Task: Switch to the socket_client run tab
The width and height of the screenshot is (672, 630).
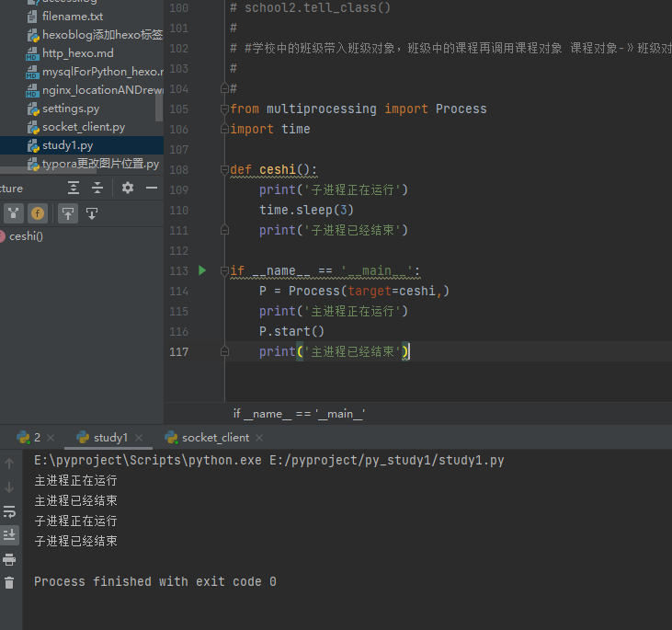Action: click(x=214, y=438)
